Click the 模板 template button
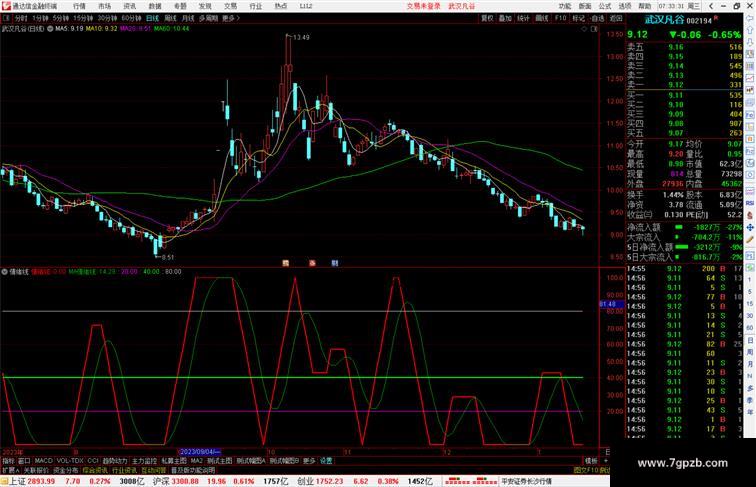This screenshot has width=756, height=487. point(591,461)
